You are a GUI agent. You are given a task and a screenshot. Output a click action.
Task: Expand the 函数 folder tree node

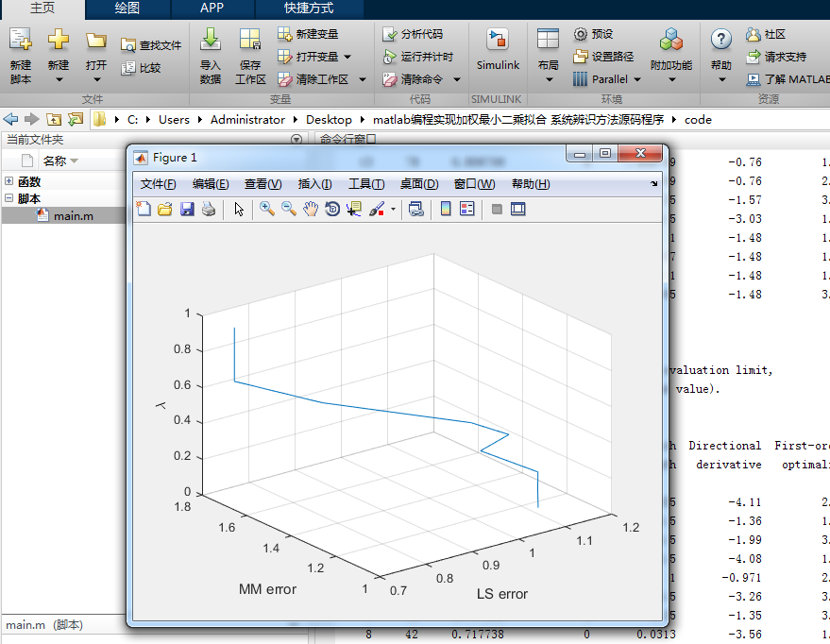coord(9,181)
